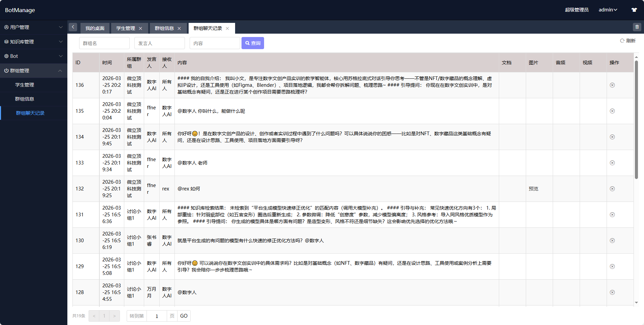Image resolution: width=644 pixels, height=325 pixels.
Task: Click the trash icon beside the tabs
Action: 637,27
